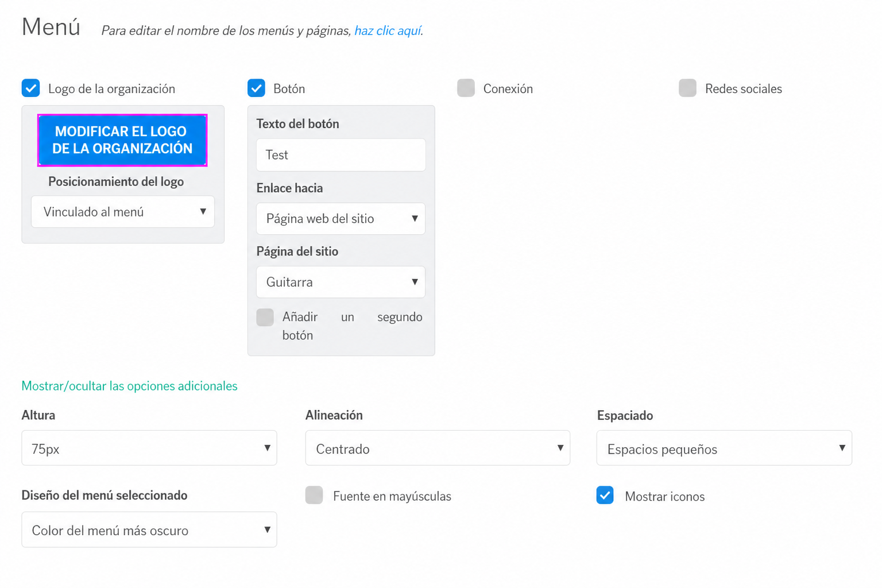
Task: Open the Espaciado dropdown
Action: coord(724,448)
